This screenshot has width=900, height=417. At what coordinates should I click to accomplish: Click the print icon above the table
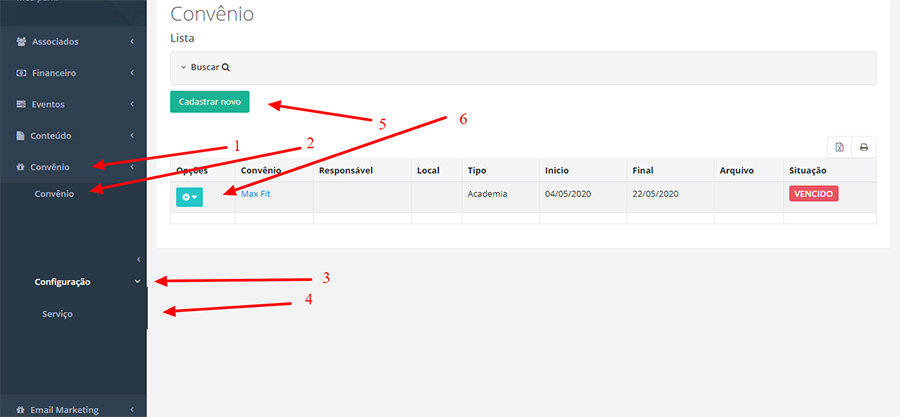tap(863, 147)
